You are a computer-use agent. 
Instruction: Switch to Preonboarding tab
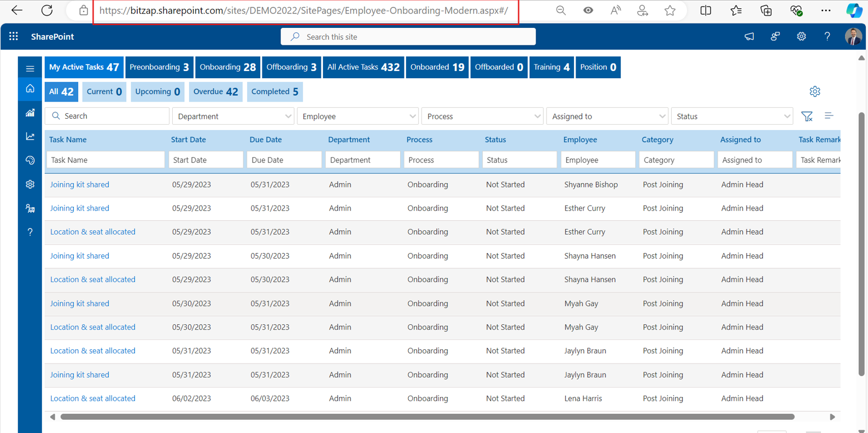(x=159, y=67)
